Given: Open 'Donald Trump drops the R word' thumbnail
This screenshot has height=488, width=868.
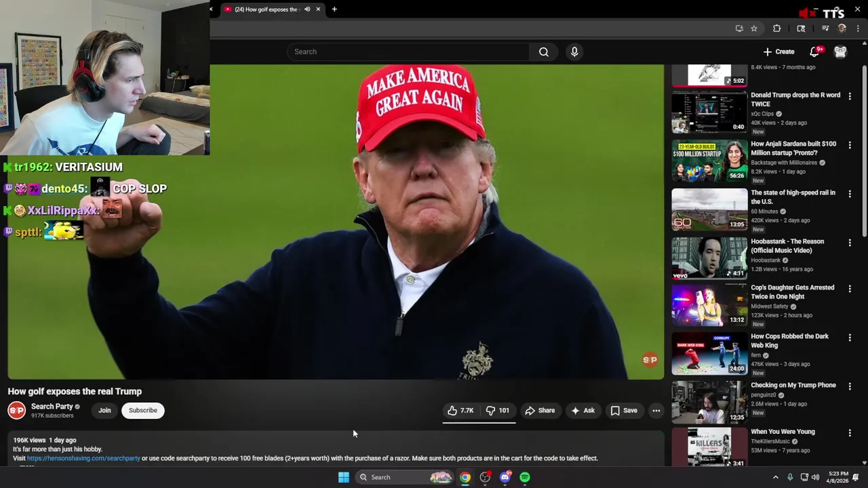Looking at the screenshot, I should pyautogui.click(x=709, y=112).
